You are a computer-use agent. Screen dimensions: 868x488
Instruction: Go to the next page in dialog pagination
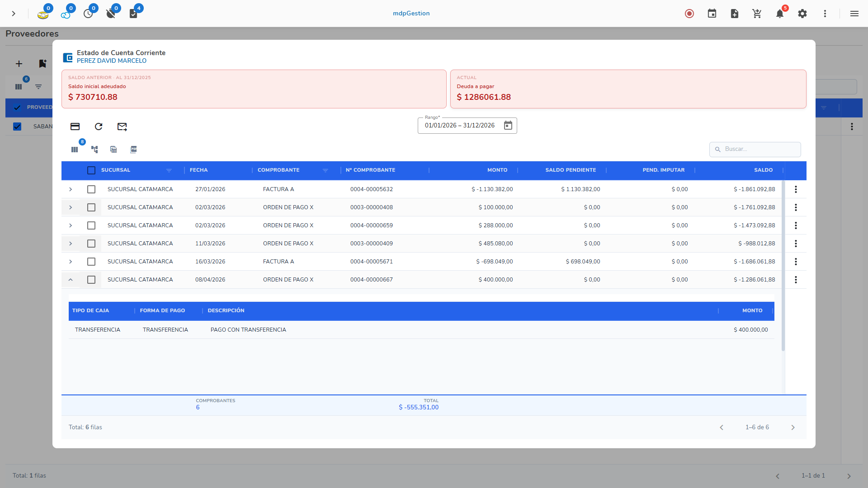[x=793, y=427]
